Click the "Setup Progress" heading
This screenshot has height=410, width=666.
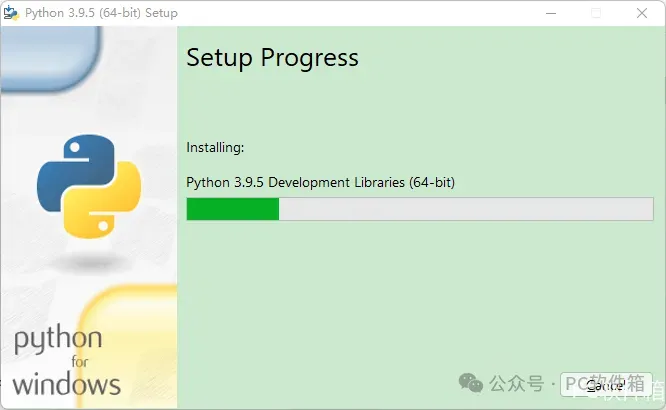[x=272, y=58]
